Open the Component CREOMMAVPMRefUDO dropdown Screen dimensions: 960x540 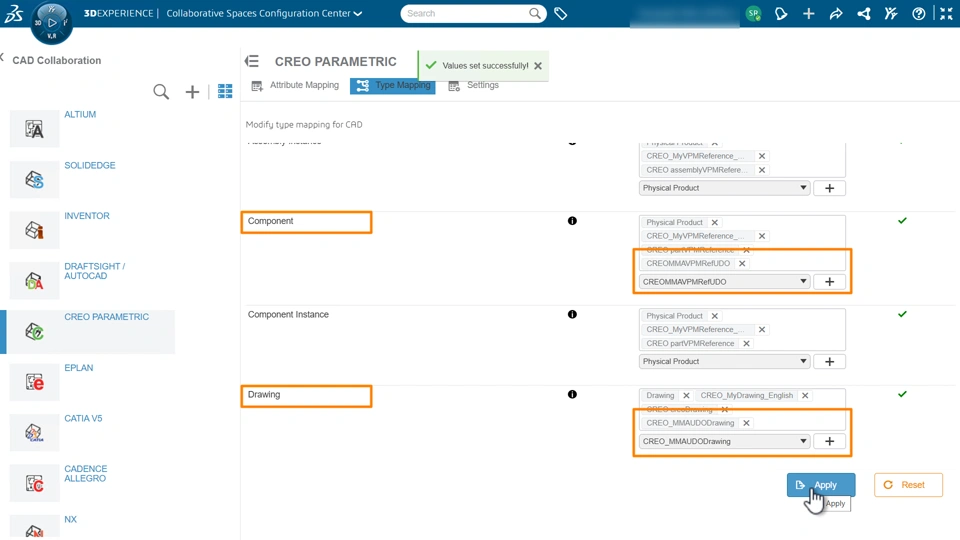pyautogui.click(x=724, y=282)
